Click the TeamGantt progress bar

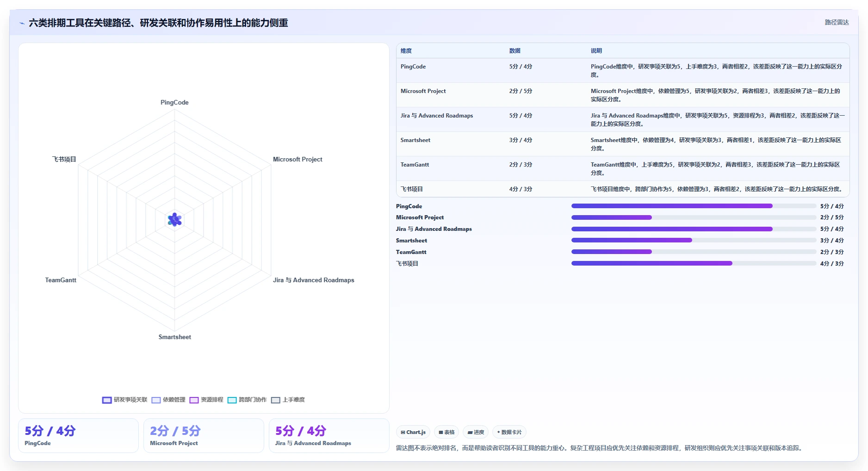[x=694, y=252]
